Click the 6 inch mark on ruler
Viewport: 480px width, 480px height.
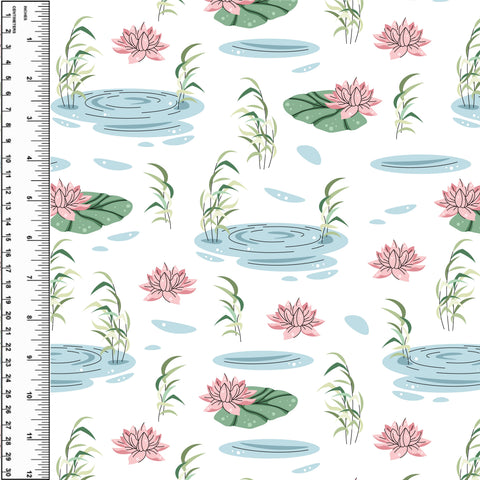pos(29,238)
